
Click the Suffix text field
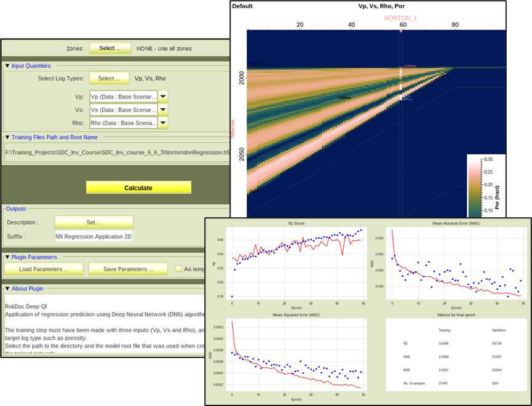click(93, 236)
